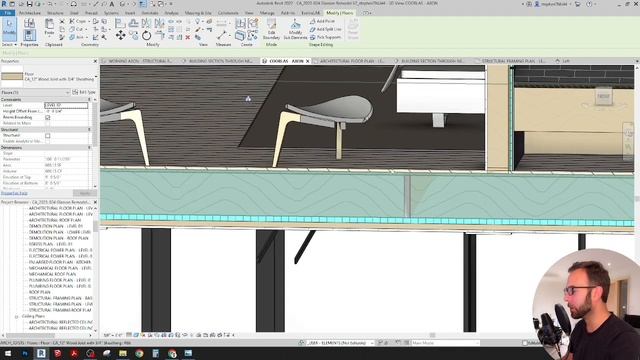The height and width of the screenshot is (360, 640).
Task: Switch to ARCHITECTURAL FLOOR PLAN view tab
Action: click(x=351, y=61)
